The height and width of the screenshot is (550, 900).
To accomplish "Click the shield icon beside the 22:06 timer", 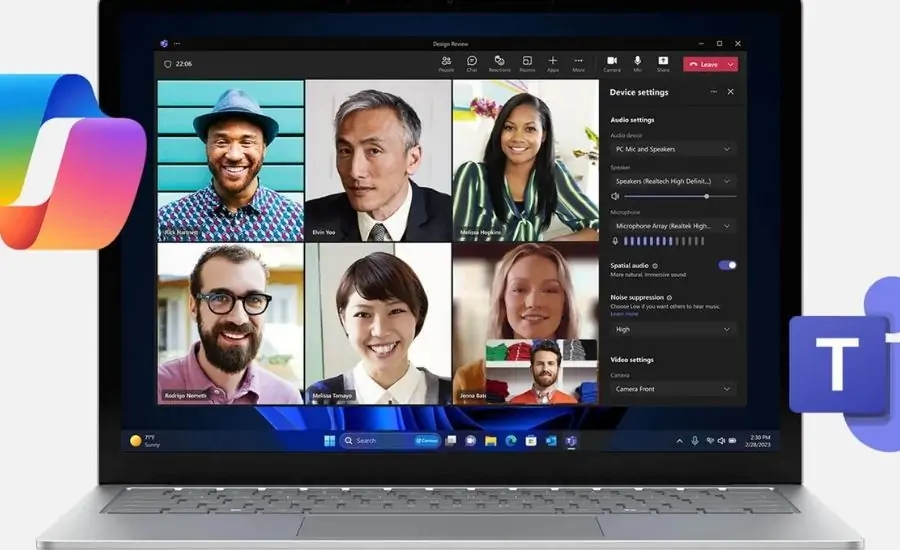I will [168, 64].
